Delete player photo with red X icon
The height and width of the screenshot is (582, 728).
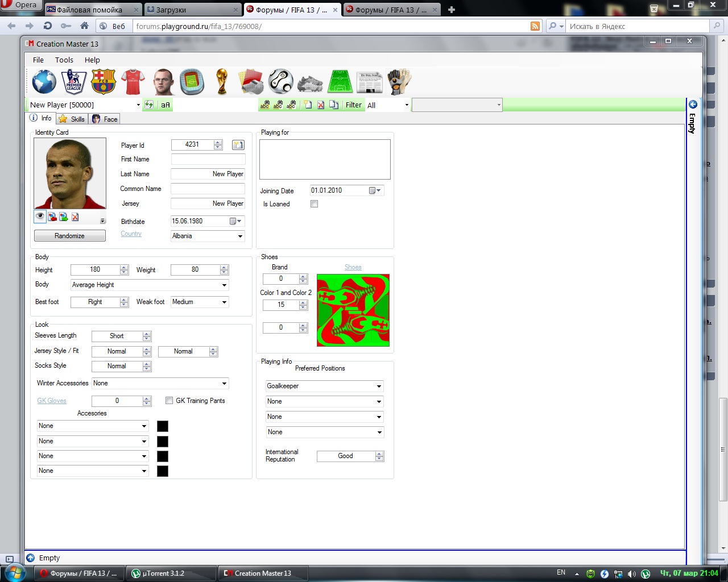(75, 217)
